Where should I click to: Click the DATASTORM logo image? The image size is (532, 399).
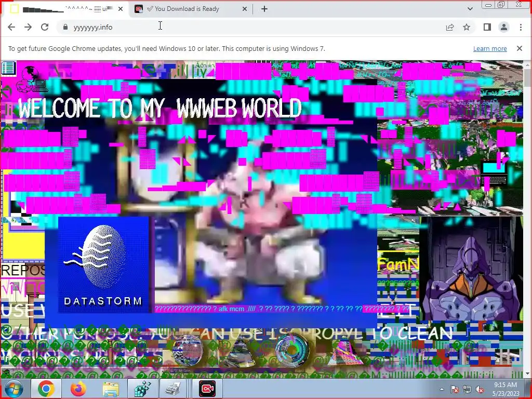pos(103,264)
